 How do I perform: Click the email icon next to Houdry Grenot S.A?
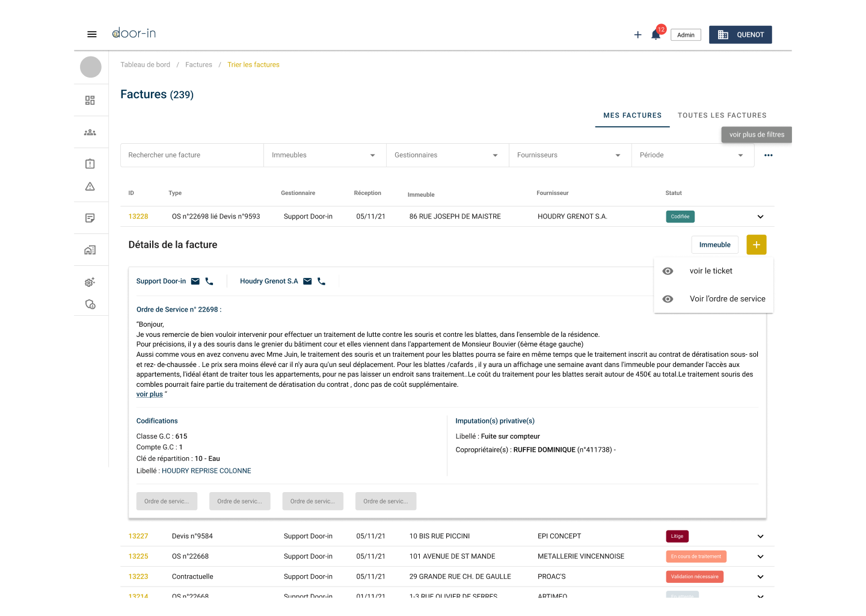[x=307, y=281]
